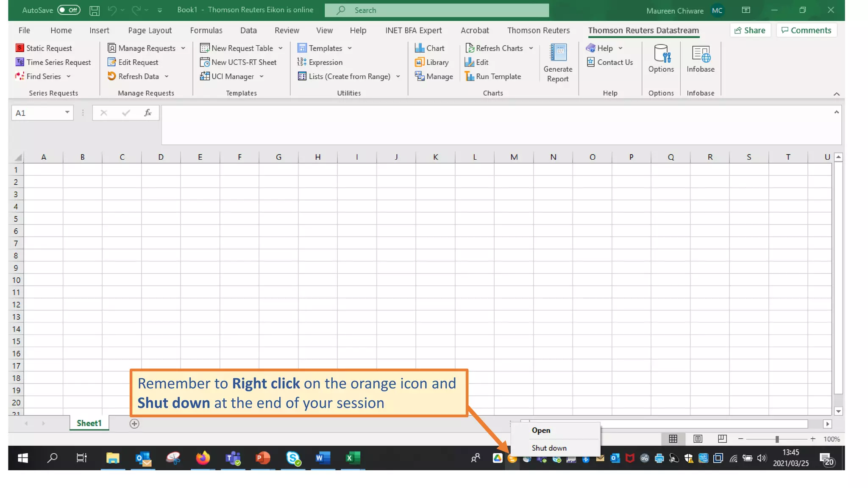
Task: Open Word from the Windows taskbar
Action: (322, 458)
